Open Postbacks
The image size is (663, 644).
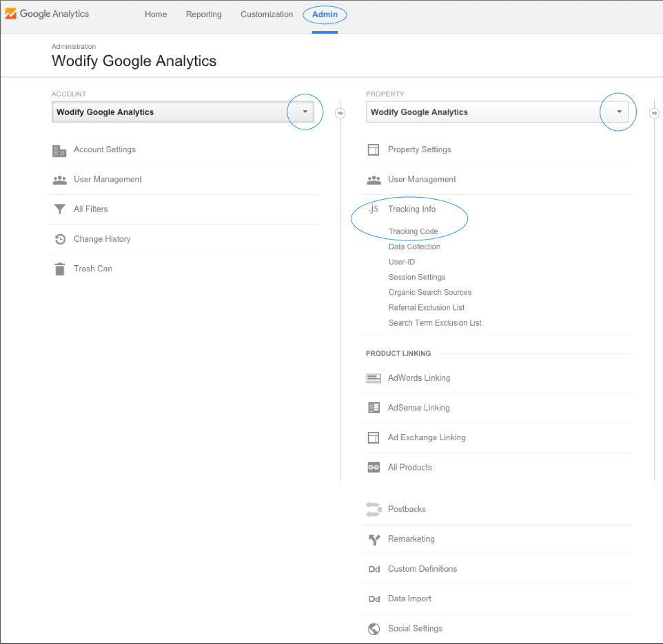pyautogui.click(x=407, y=509)
